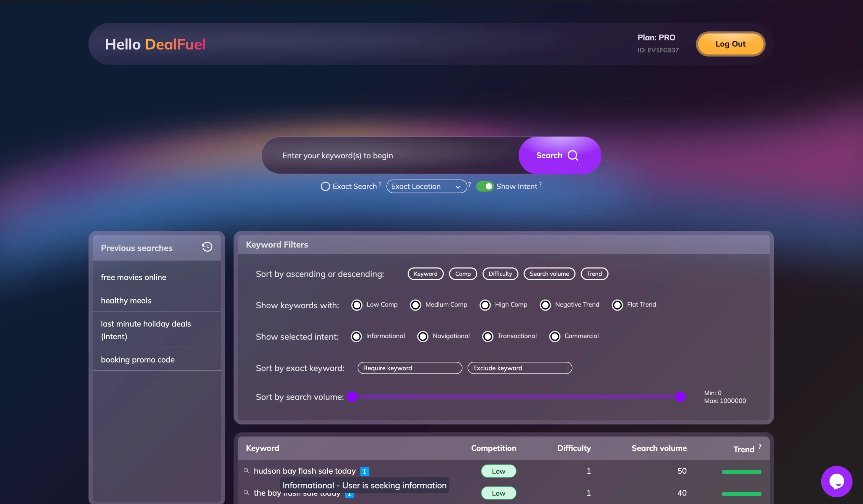Click the Require keyword field
Screen dimensions: 863x504
(x=410, y=368)
